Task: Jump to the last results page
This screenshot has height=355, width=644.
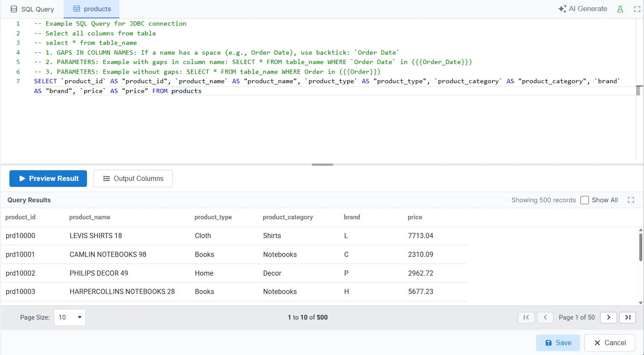Action: coord(627,317)
